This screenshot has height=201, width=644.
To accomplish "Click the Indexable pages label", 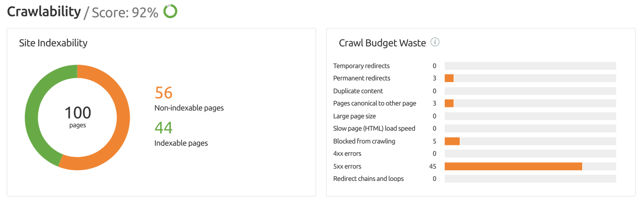I will tap(181, 143).
